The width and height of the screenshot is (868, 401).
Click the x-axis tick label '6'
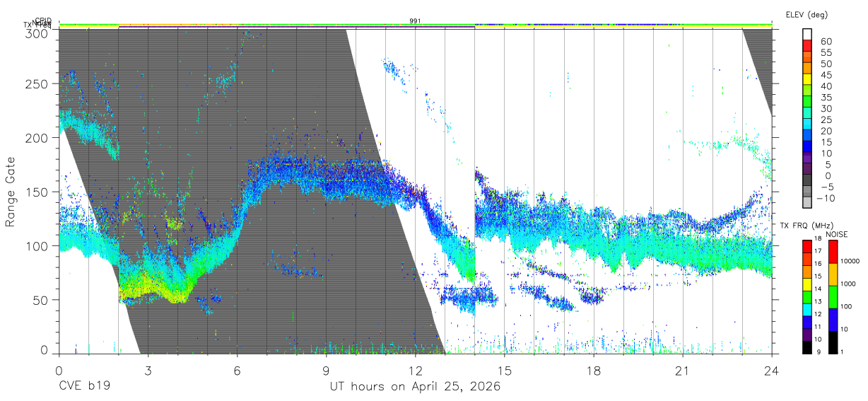click(237, 371)
